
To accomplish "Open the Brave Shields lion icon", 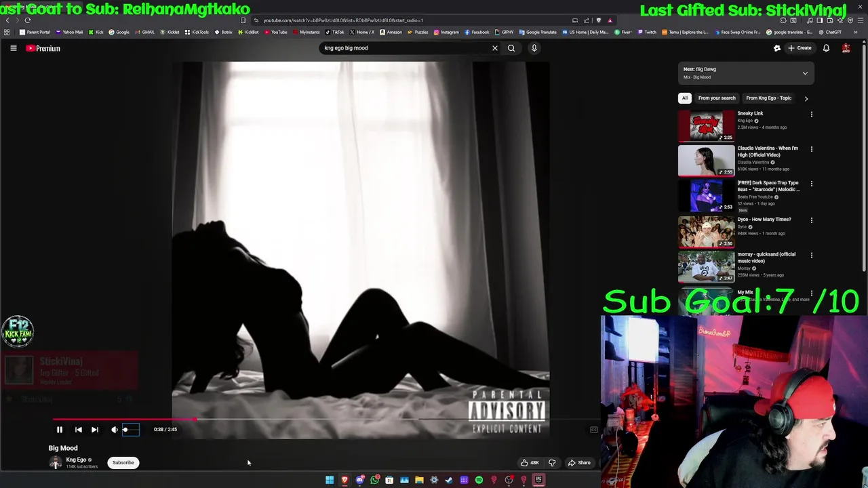I will [x=598, y=20].
